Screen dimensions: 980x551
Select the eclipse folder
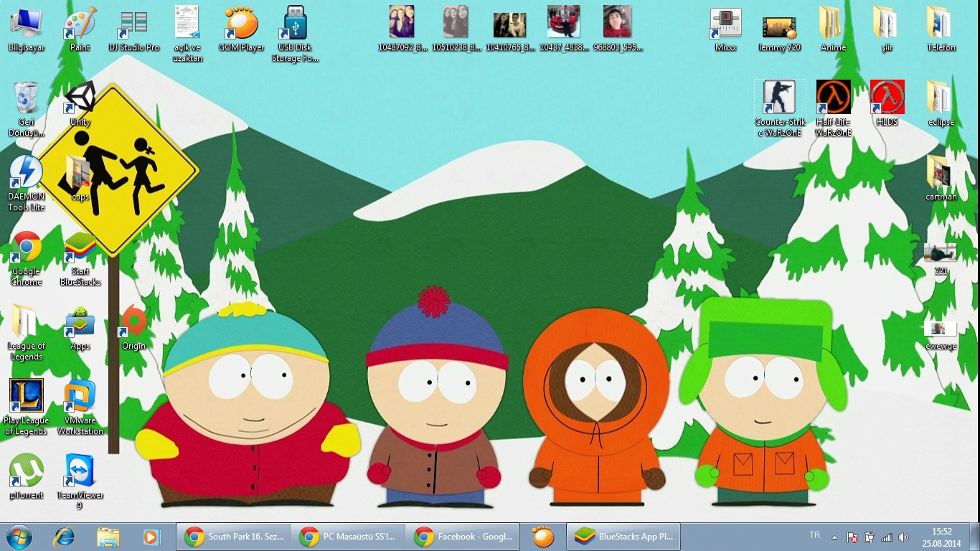941,104
